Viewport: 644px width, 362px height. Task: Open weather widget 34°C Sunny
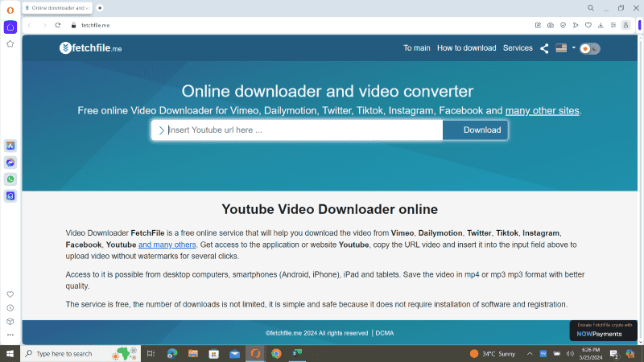[493, 353]
